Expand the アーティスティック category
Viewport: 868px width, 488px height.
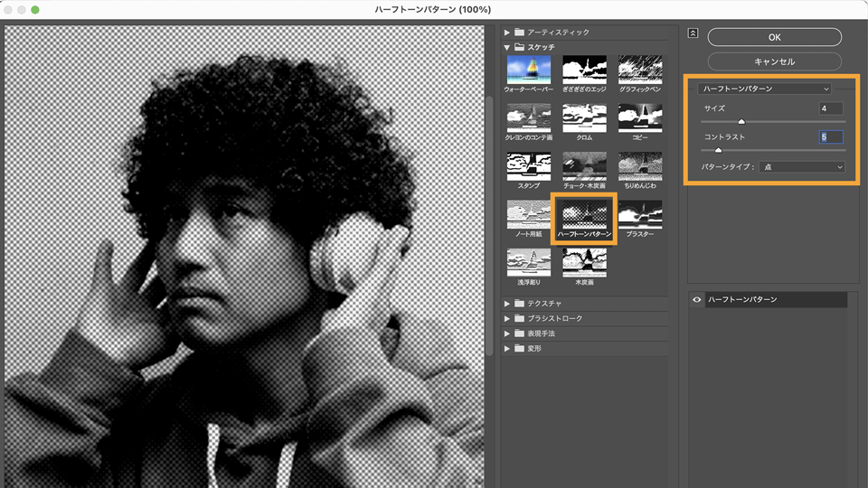pyautogui.click(x=506, y=33)
